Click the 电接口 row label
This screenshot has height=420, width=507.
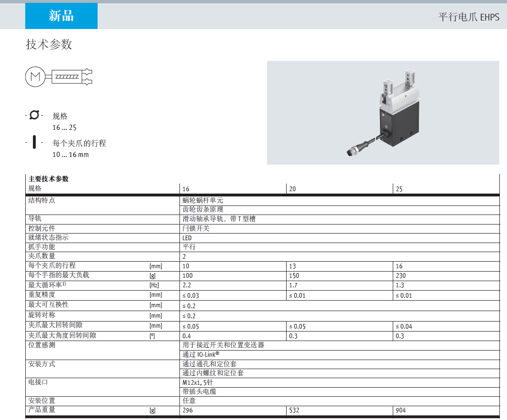coord(38,382)
